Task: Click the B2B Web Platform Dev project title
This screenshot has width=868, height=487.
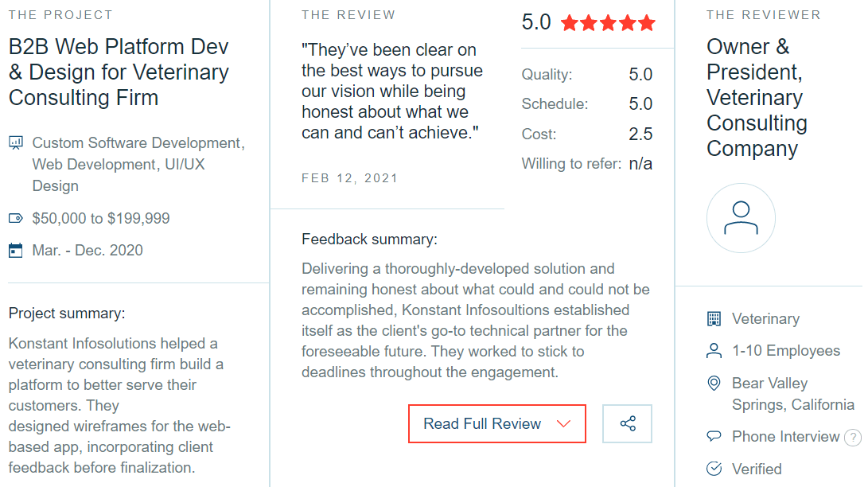Action: pyautogui.click(x=119, y=72)
